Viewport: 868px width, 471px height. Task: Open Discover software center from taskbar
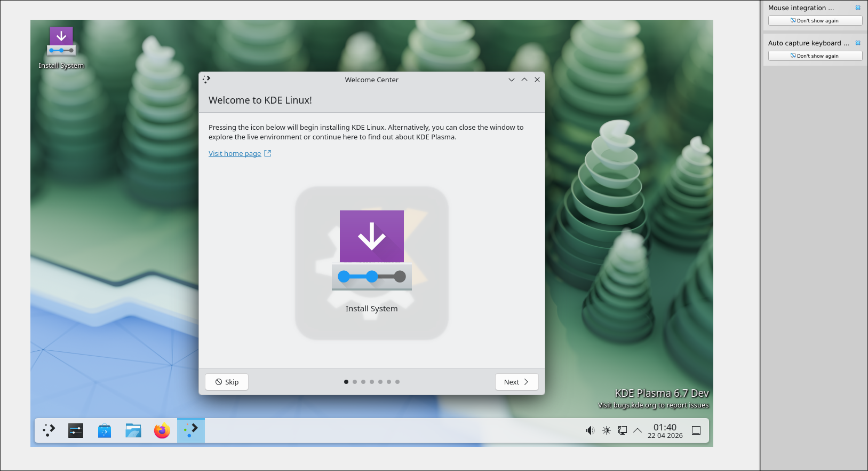(105, 430)
